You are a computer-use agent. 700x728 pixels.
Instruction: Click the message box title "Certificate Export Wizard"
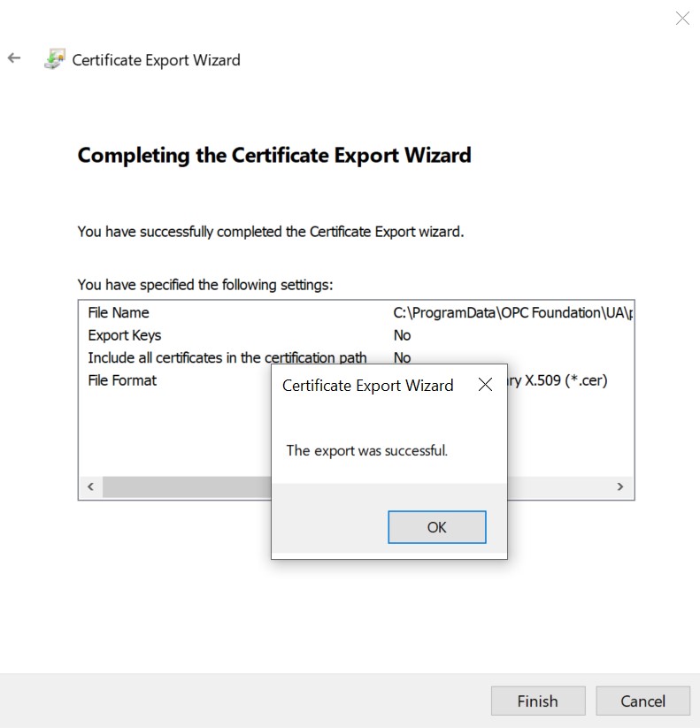tap(367, 386)
